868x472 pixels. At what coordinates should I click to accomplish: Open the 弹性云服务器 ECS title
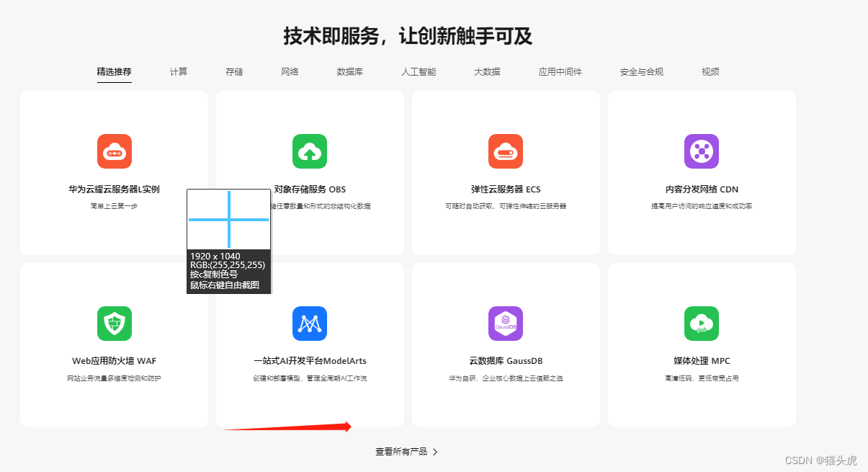point(506,190)
